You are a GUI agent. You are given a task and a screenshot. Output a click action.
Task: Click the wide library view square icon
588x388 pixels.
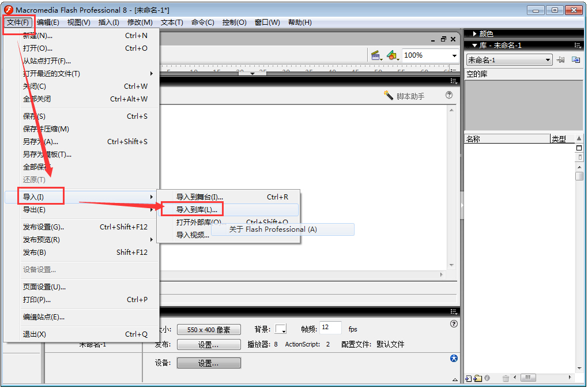[579, 148]
